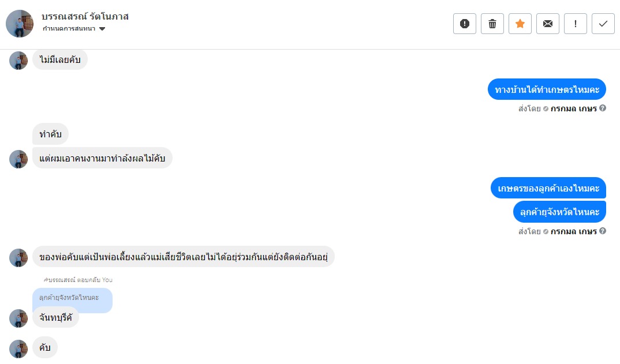Screen dimensions: 620x364
Task: Click the spam report exclamation circle icon
Action: click(465, 24)
